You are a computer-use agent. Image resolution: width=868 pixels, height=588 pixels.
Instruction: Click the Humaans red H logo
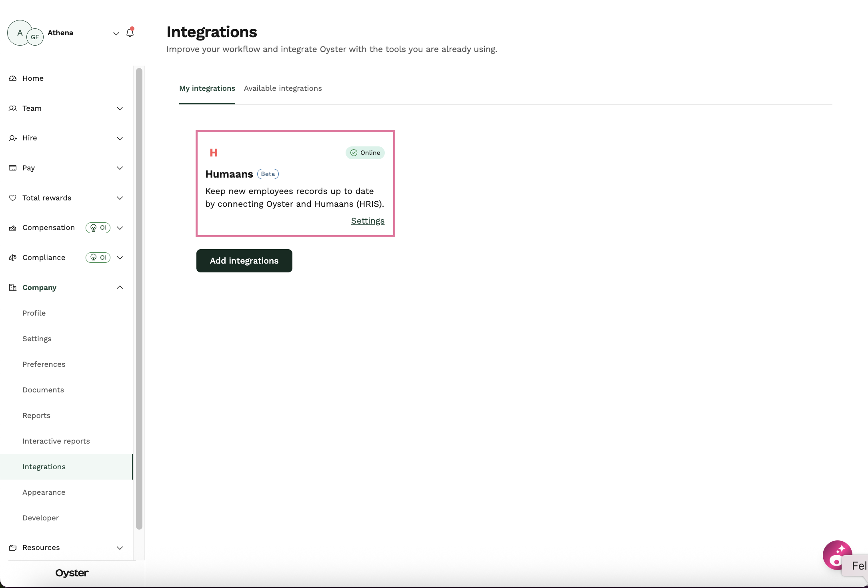[x=214, y=153]
